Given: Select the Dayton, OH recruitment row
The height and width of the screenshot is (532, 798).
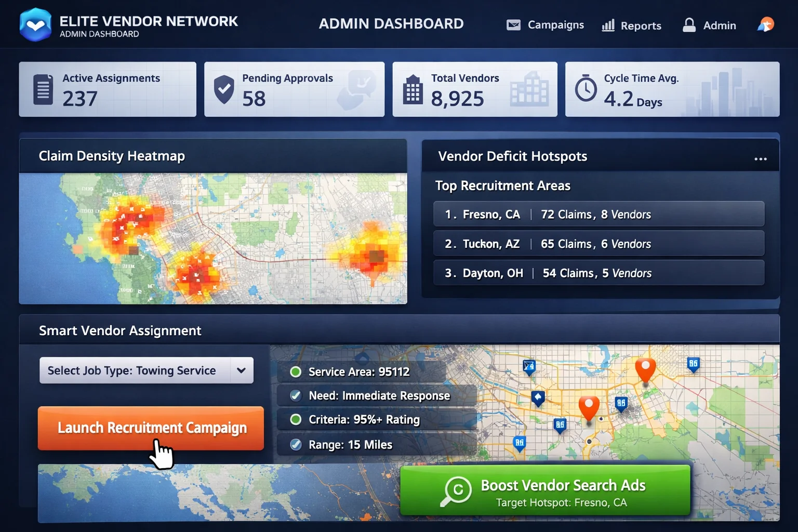Looking at the screenshot, I should click(x=598, y=273).
